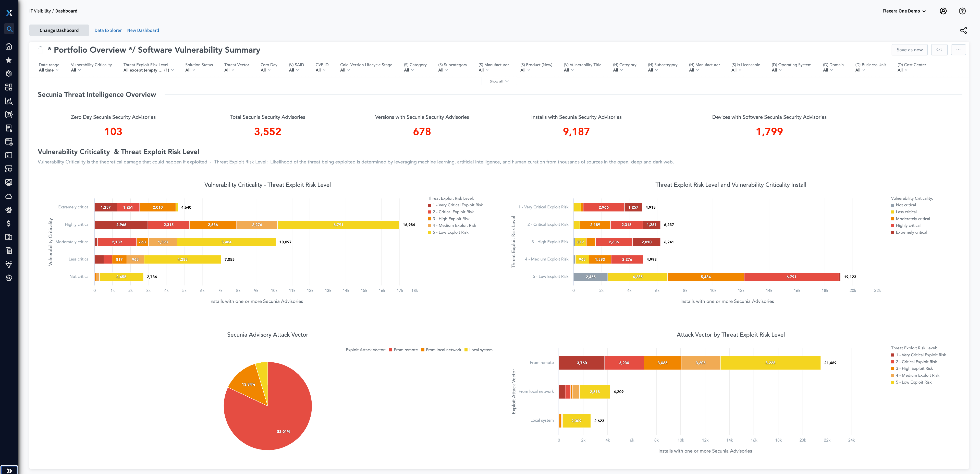
Task: Select the dollar-sign spend icon in sidebar
Action: (9, 223)
